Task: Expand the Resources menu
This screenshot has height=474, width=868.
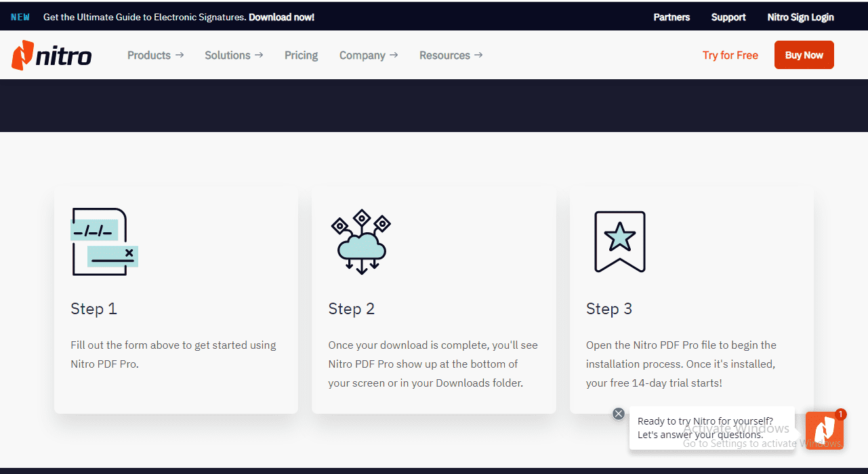Action: [x=451, y=56]
